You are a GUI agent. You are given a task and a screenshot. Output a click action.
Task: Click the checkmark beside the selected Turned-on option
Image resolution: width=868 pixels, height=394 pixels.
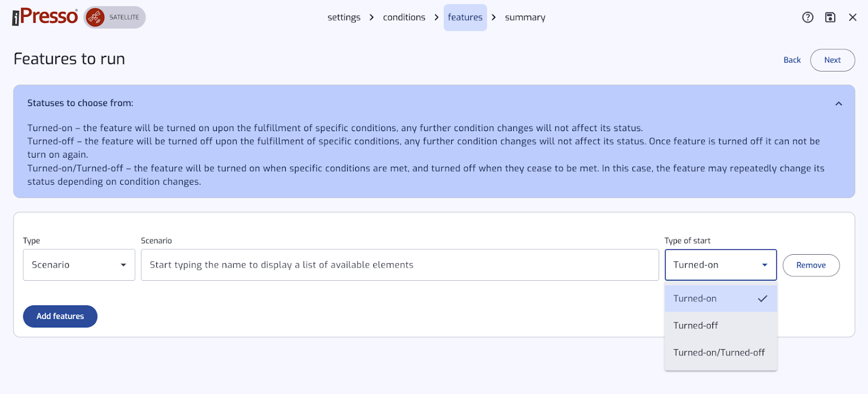click(x=763, y=299)
